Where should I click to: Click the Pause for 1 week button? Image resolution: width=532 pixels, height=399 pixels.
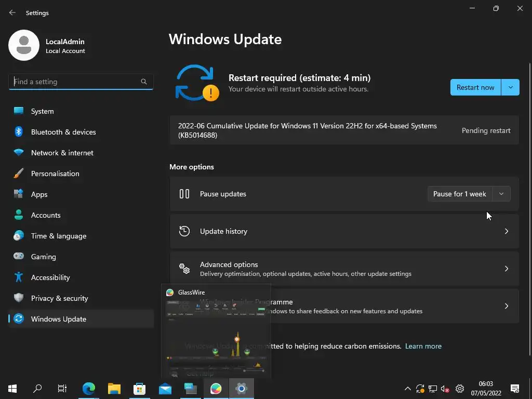tap(459, 194)
